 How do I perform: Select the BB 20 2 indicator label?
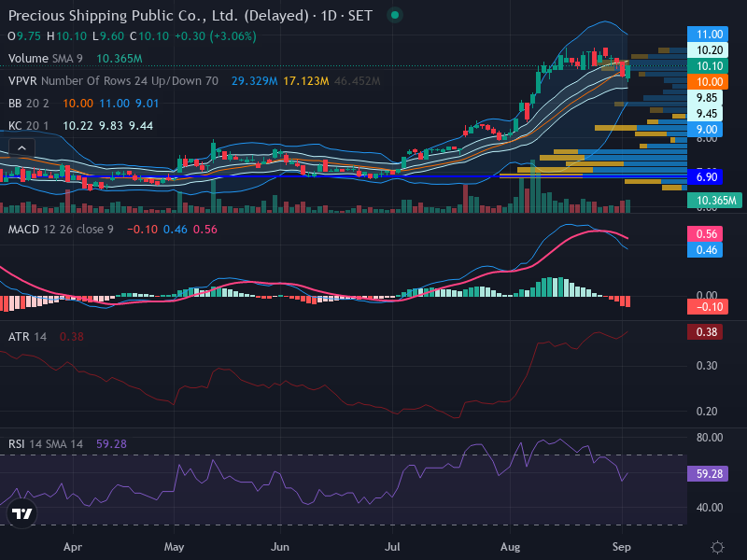coord(29,104)
